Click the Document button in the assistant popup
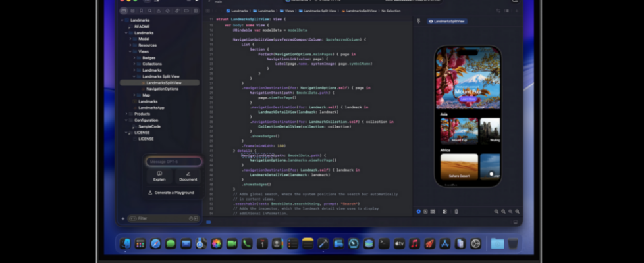The image size is (644, 263). point(188,176)
